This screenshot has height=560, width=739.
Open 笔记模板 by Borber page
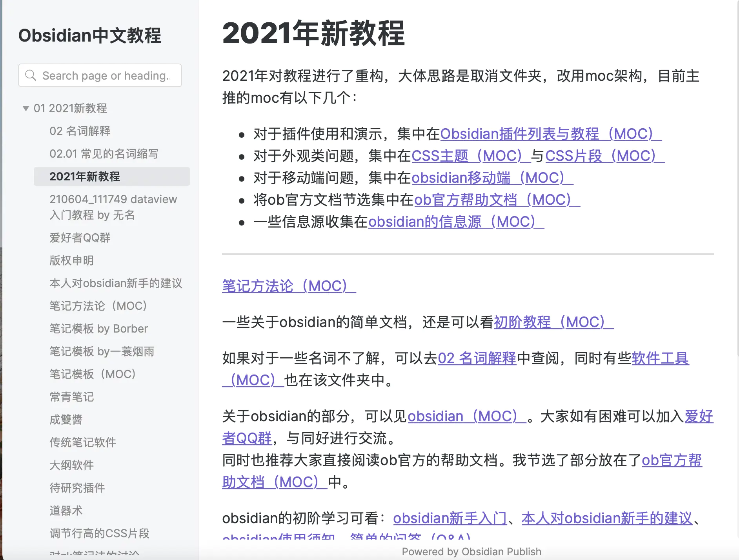98,329
